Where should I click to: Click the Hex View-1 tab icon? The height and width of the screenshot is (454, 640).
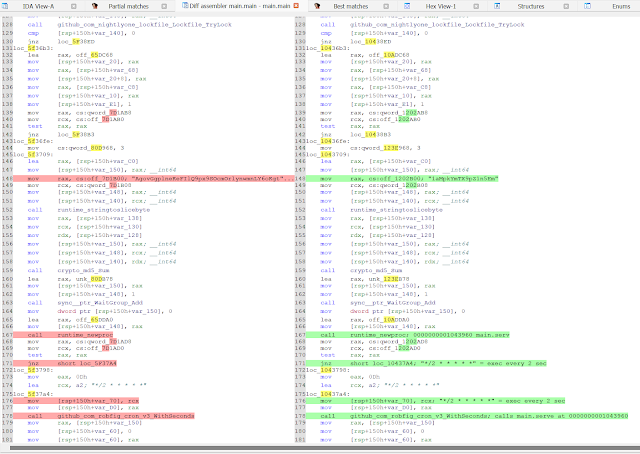(407, 6)
